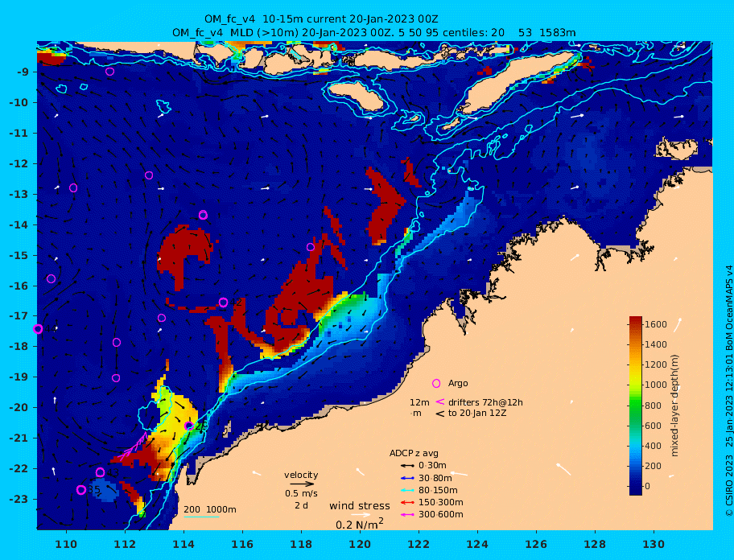Select the red 150-300m ADCP arrow
This screenshot has height=560, width=734.
407,502
